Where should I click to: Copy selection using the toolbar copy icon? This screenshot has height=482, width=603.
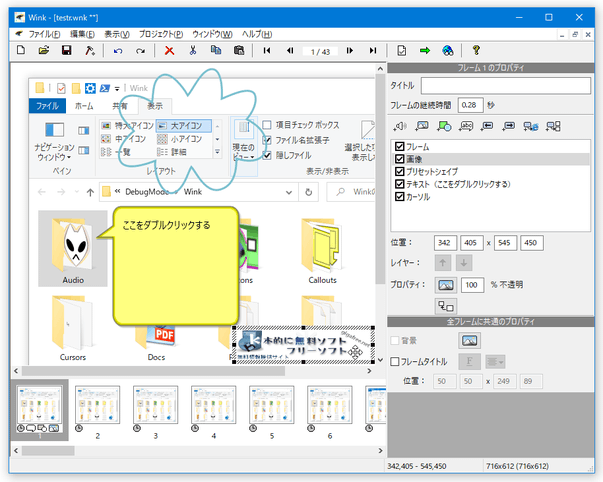216,50
